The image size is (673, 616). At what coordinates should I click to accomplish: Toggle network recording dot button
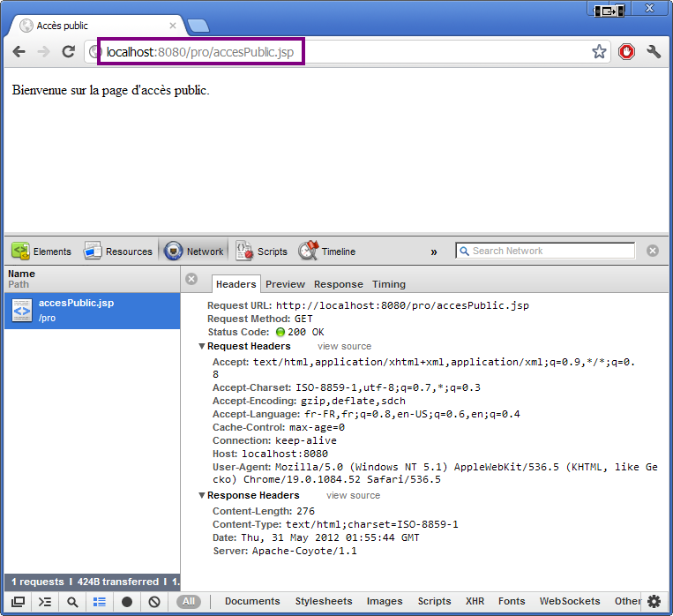[x=127, y=602]
